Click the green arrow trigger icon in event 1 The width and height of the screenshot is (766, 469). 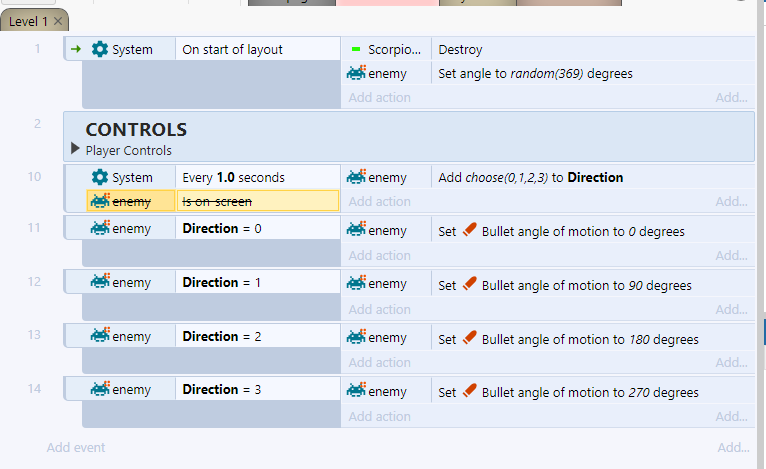tap(76, 49)
